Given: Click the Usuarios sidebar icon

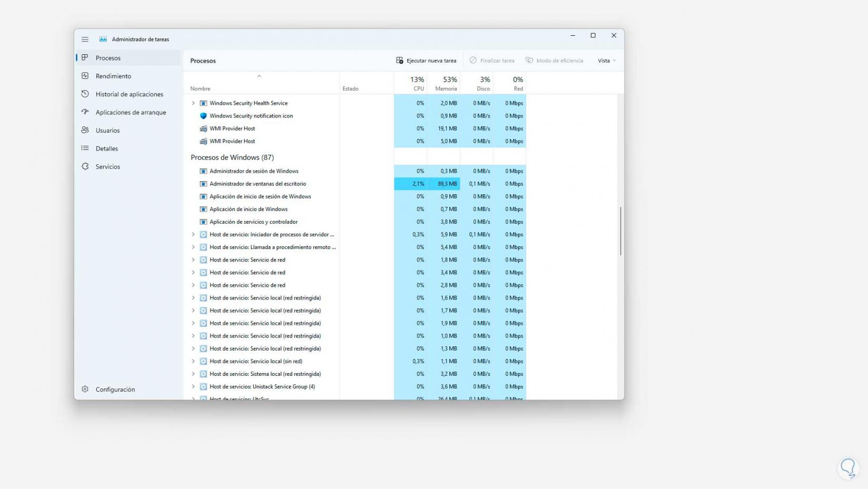Looking at the screenshot, I should (x=85, y=130).
